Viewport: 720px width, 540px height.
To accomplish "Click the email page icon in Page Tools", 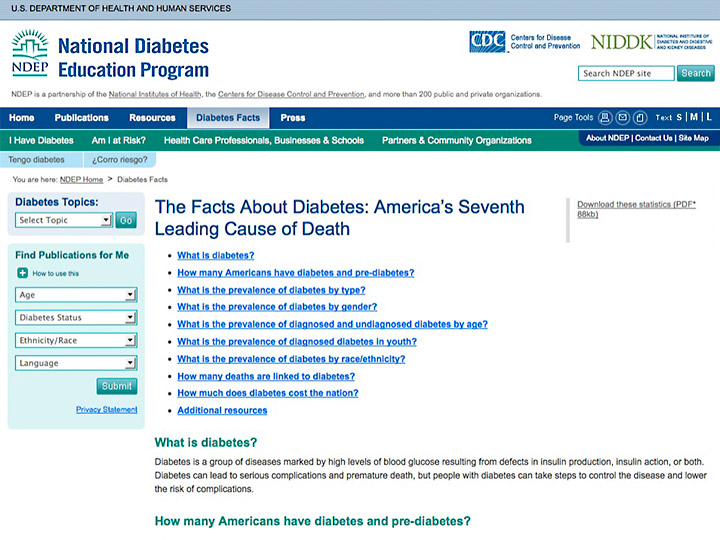I will (622, 117).
